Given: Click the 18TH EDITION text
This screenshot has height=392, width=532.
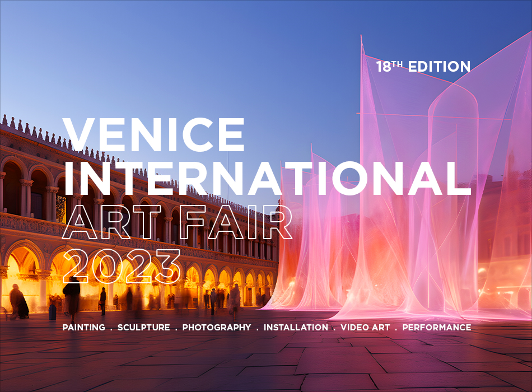Looking at the screenshot, I should (x=423, y=67).
